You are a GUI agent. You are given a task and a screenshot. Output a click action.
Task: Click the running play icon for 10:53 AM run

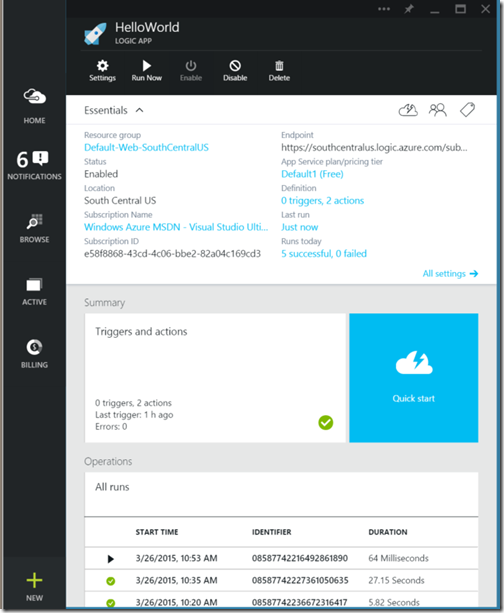[x=111, y=559]
